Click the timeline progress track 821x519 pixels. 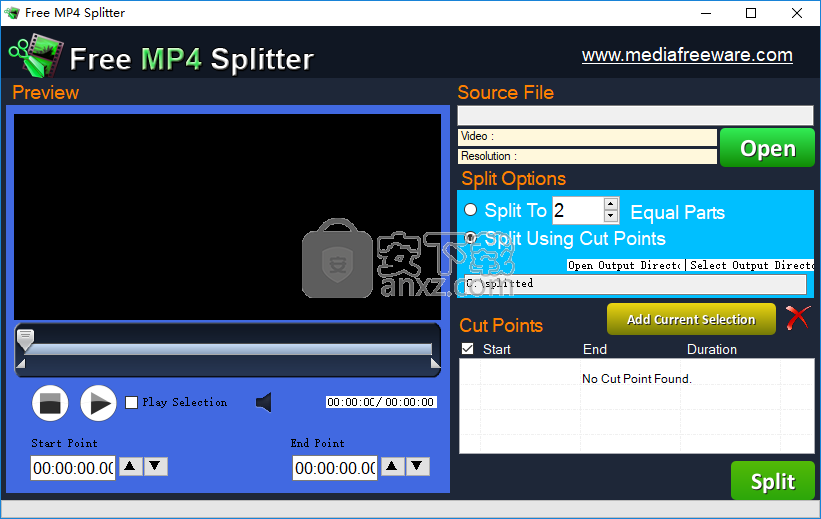tap(228, 349)
